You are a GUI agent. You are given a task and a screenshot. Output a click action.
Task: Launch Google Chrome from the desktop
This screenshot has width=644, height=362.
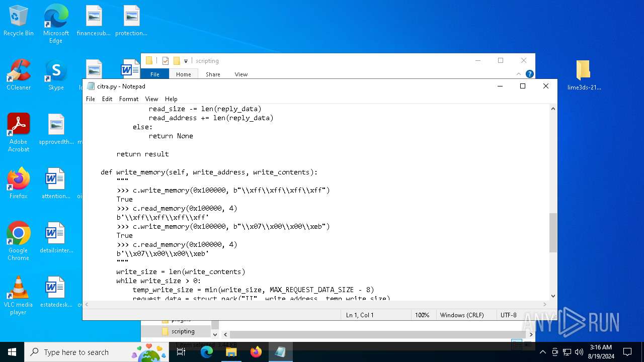[19, 241]
